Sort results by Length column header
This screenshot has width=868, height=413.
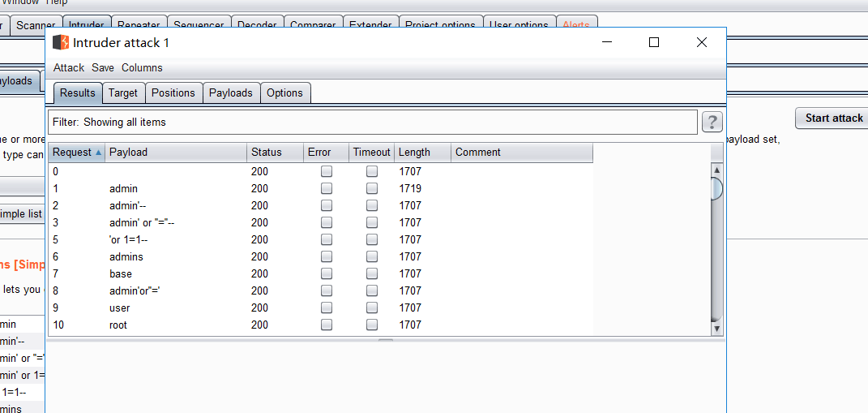tap(422, 153)
